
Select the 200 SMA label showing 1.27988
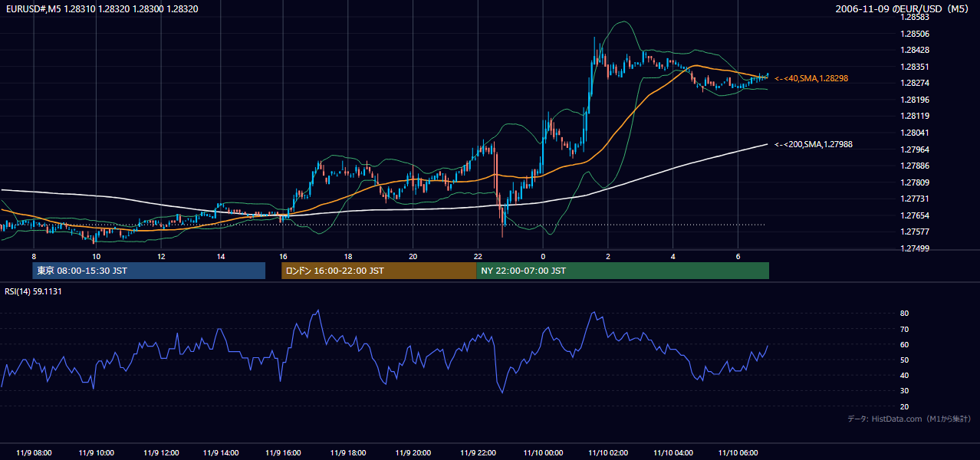[814, 144]
